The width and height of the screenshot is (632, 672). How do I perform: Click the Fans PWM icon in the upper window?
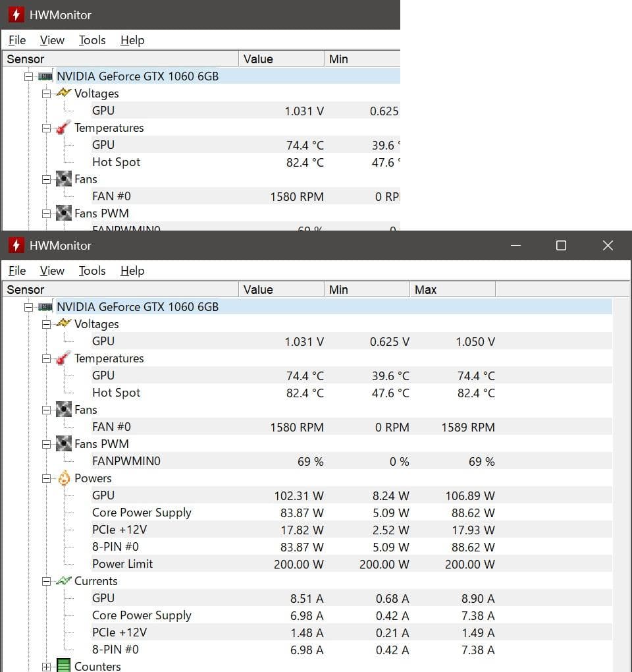pos(64,213)
